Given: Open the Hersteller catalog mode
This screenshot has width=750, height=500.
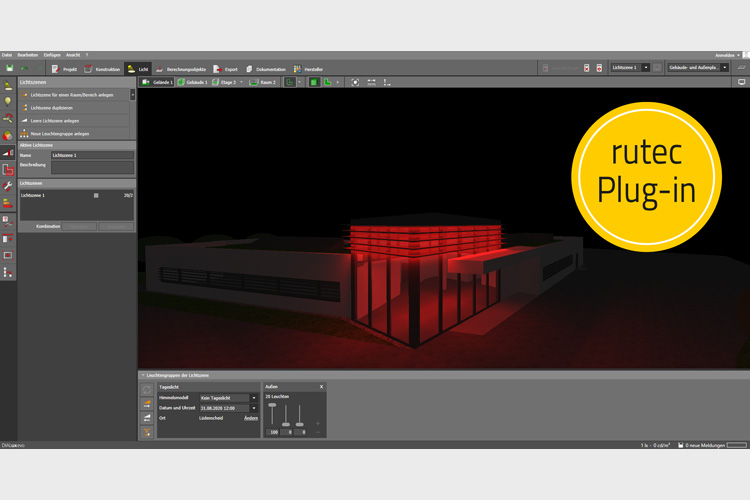Looking at the screenshot, I should (309, 69).
